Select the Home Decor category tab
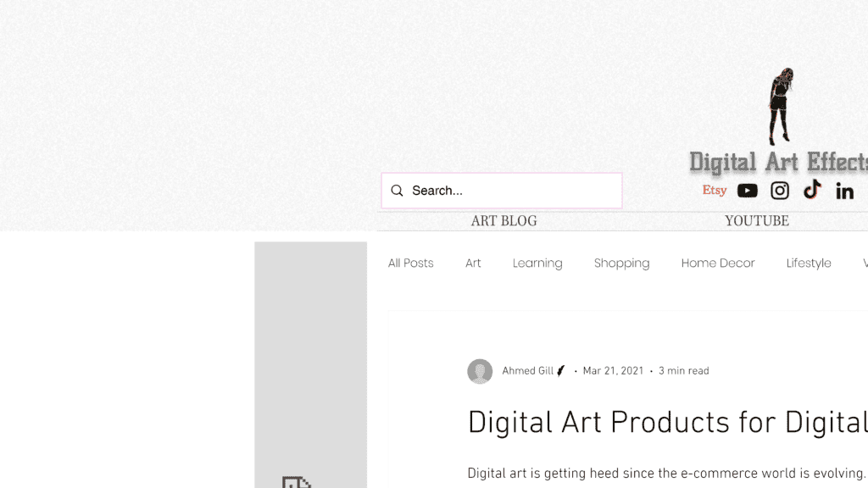This screenshot has width=868, height=488. point(718,263)
